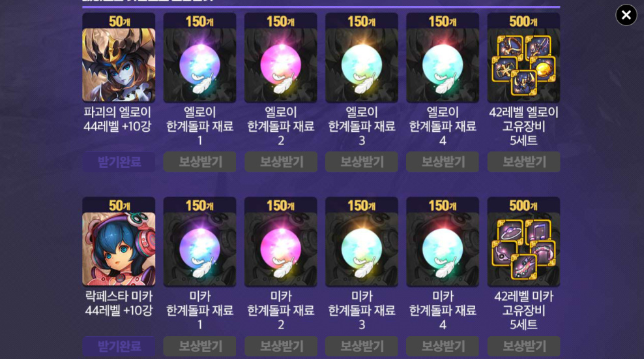Open the 42레벨 미카 고유장비 5세트 icon
The image size is (644, 359).
coord(523,249)
